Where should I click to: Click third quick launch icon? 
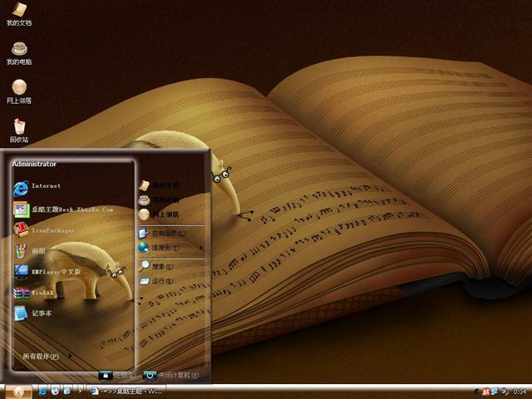point(67,392)
